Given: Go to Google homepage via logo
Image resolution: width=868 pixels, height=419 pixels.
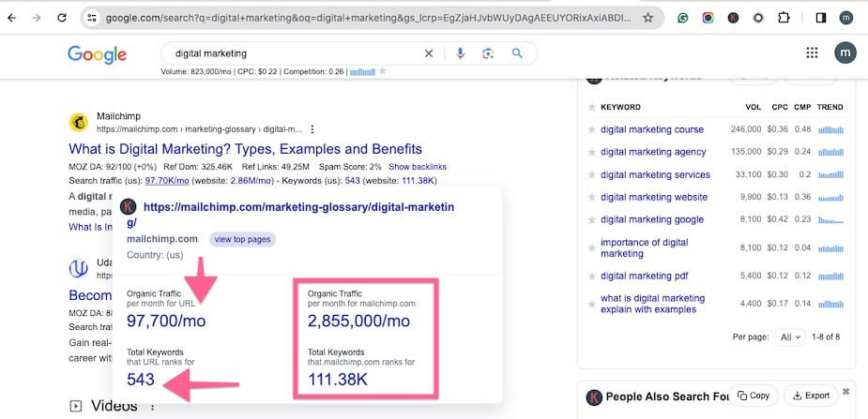Looking at the screenshot, I should click(97, 54).
